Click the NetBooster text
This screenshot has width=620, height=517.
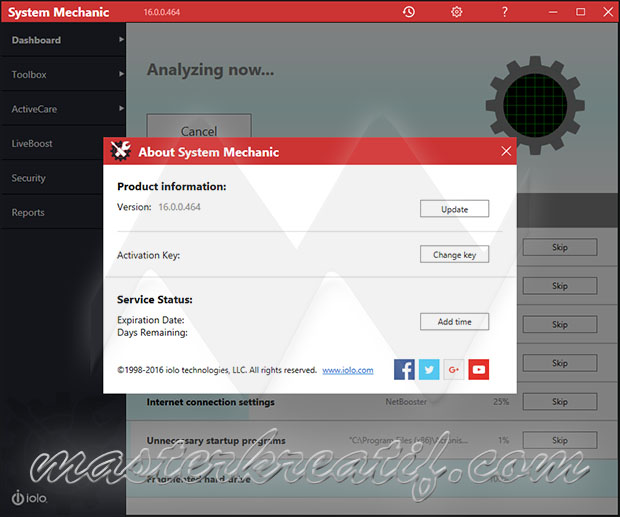[x=406, y=402]
